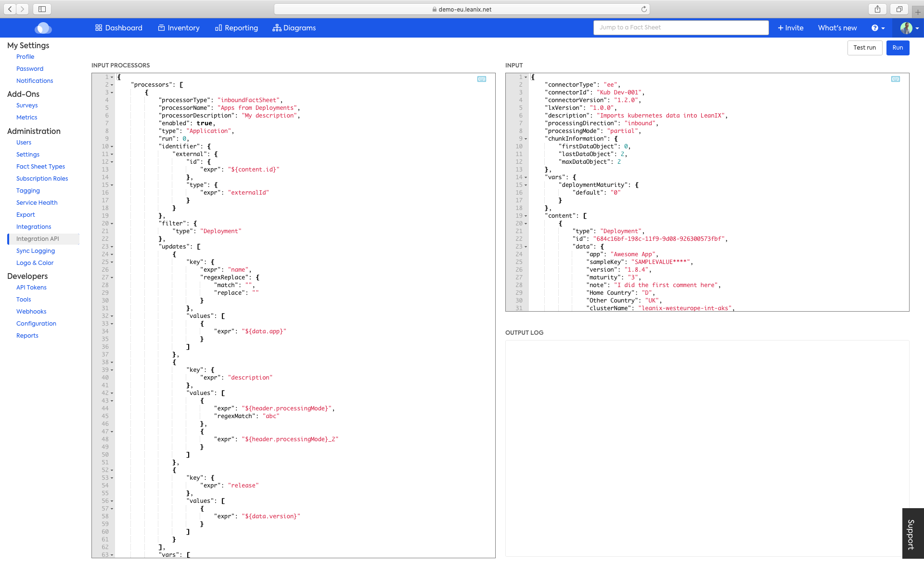
Task: Click the browser share icon
Action: 878,9
